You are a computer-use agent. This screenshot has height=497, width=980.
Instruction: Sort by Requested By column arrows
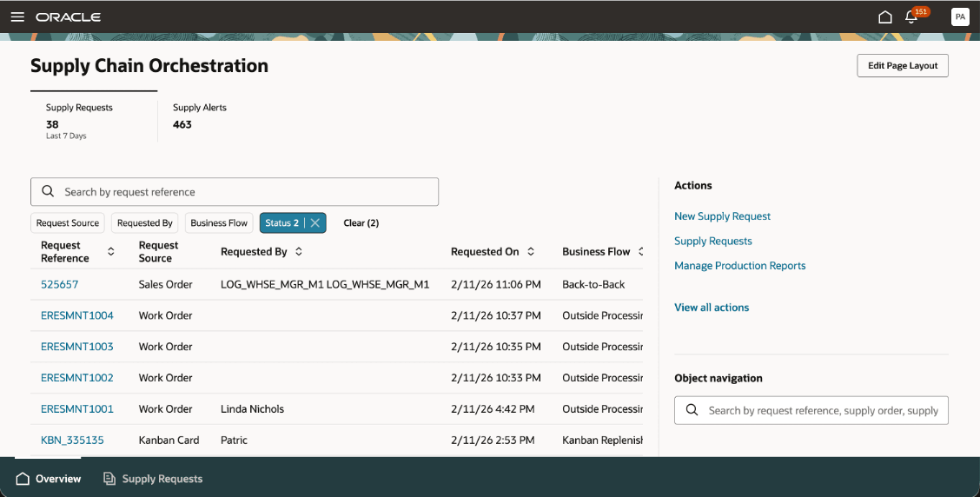tap(299, 251)
